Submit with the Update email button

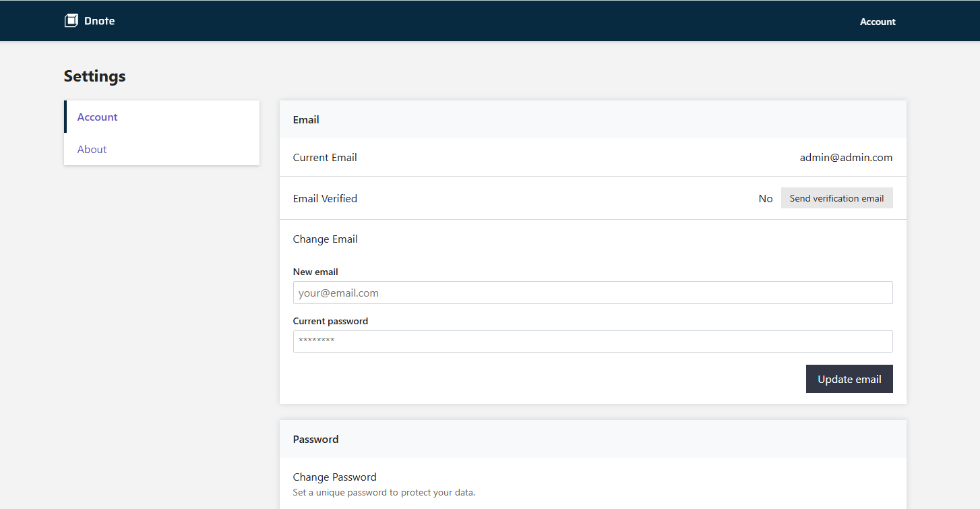849,379
